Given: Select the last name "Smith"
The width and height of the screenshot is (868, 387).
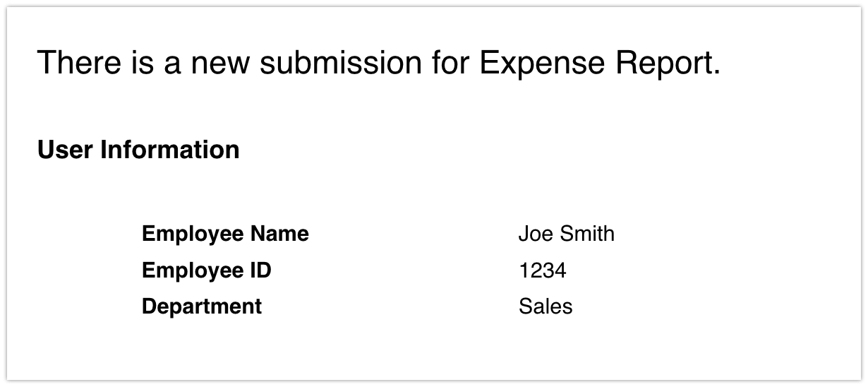Looking at the screenshot, I should click(x=588, y=234).
